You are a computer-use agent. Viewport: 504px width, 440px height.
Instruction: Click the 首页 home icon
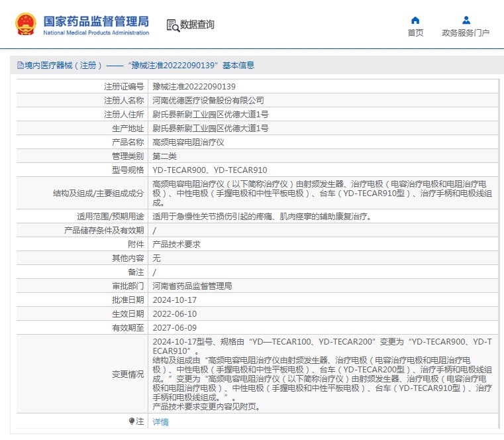coord(415,21)
